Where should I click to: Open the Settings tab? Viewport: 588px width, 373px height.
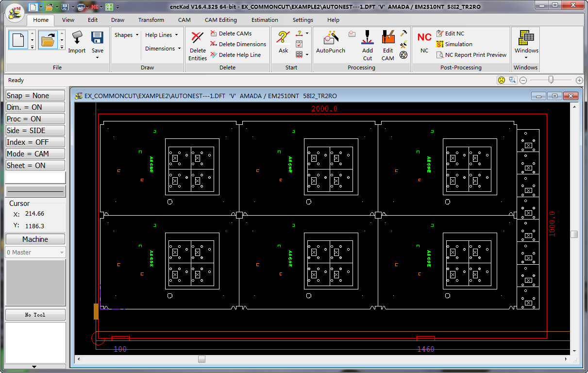click(302, 20)
